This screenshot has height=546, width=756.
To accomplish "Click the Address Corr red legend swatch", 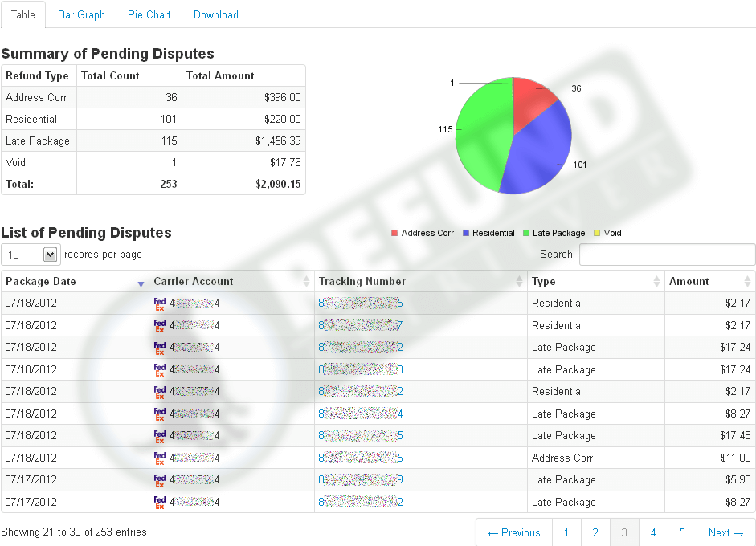I will [x=394, y=233].
